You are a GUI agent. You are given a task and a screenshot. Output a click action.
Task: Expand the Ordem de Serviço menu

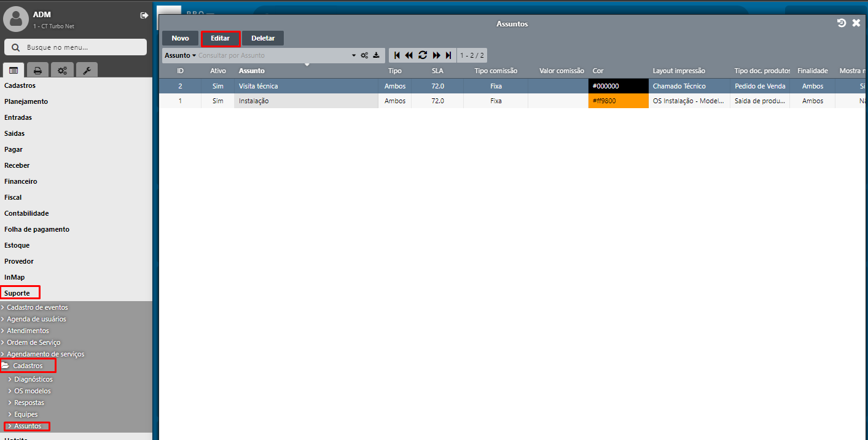[x=33, y=342]
